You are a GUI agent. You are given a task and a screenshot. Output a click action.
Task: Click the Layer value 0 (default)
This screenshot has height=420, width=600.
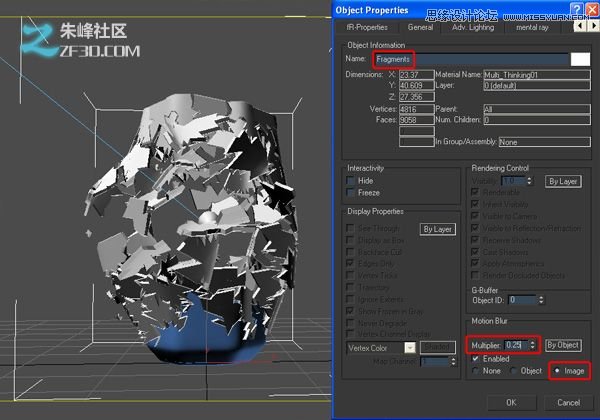(536, 86)
